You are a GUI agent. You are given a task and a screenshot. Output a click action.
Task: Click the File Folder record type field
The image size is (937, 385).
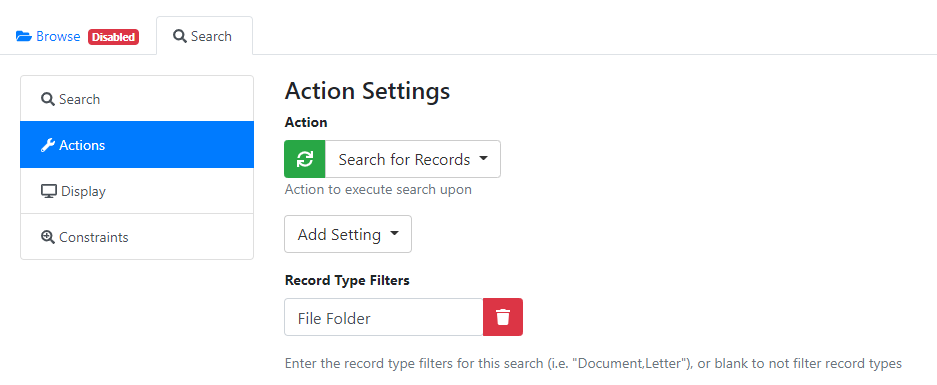click(x=384, y=317)
